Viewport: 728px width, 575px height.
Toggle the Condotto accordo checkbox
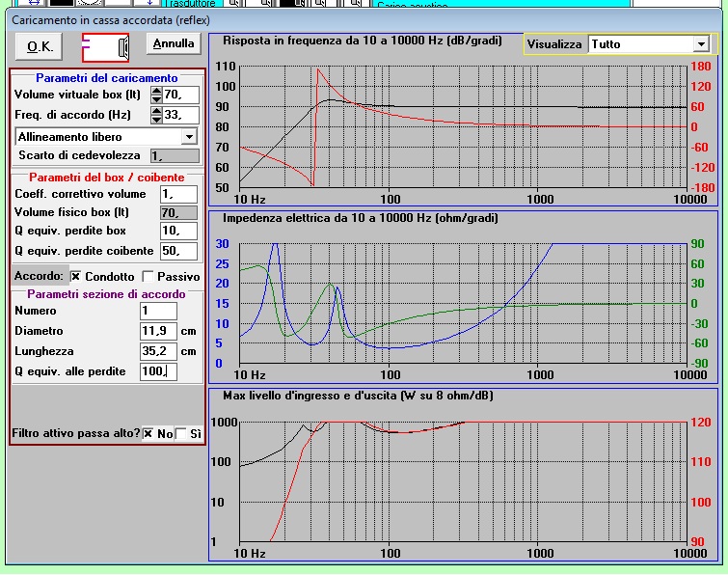(75, 276)
